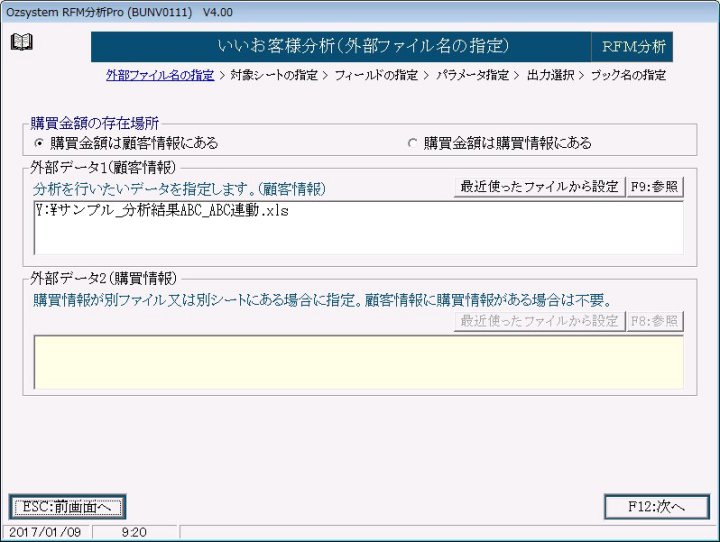Click F8:参照 browse button
This screenshot has width=720, height=542.
[655, 321]
